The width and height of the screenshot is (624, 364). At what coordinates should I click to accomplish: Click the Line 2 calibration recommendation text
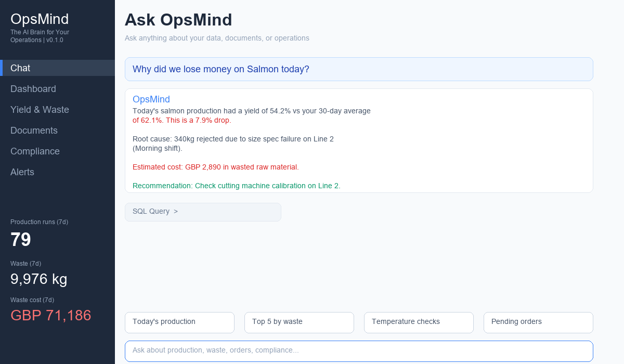(237, 186)
